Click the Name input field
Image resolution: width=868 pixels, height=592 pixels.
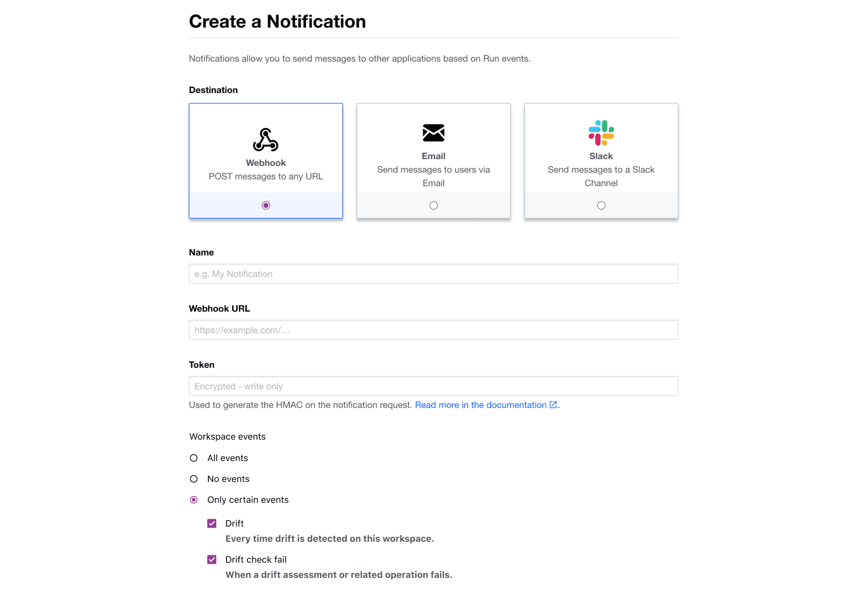click(x=433, y=274)
